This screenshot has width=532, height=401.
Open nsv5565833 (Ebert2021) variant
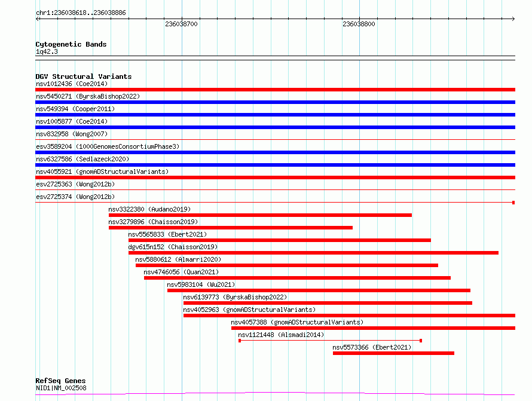167,234
